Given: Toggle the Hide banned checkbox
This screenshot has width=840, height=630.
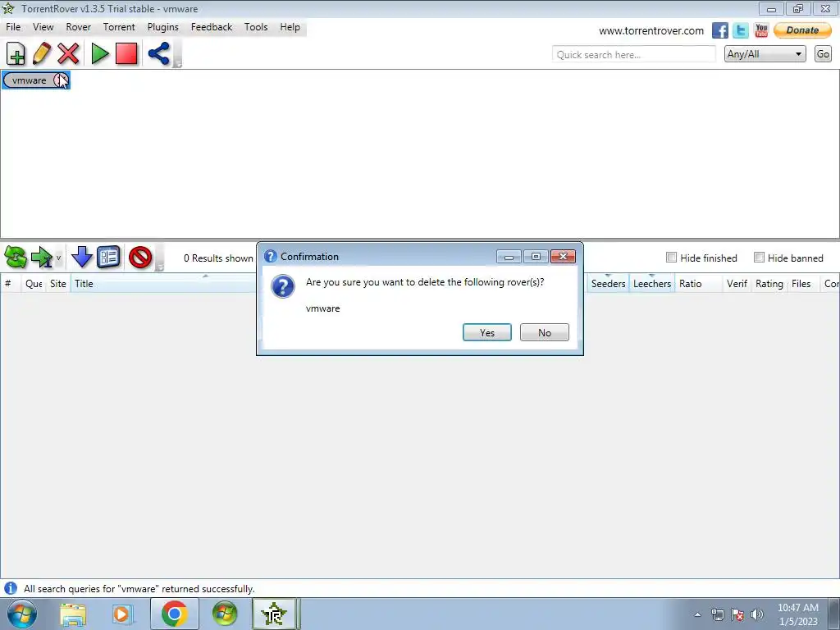Looking at the screenshot, I should [x=759, y=258].
